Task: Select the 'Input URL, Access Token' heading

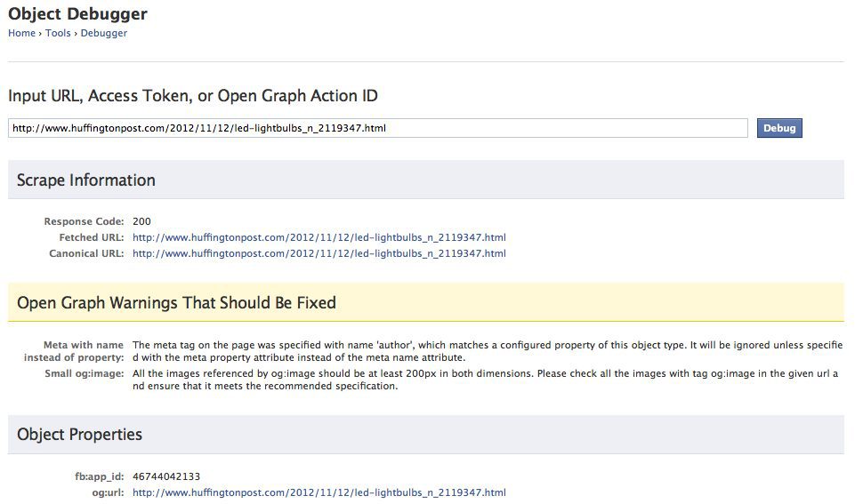Action: click(192, 96)
